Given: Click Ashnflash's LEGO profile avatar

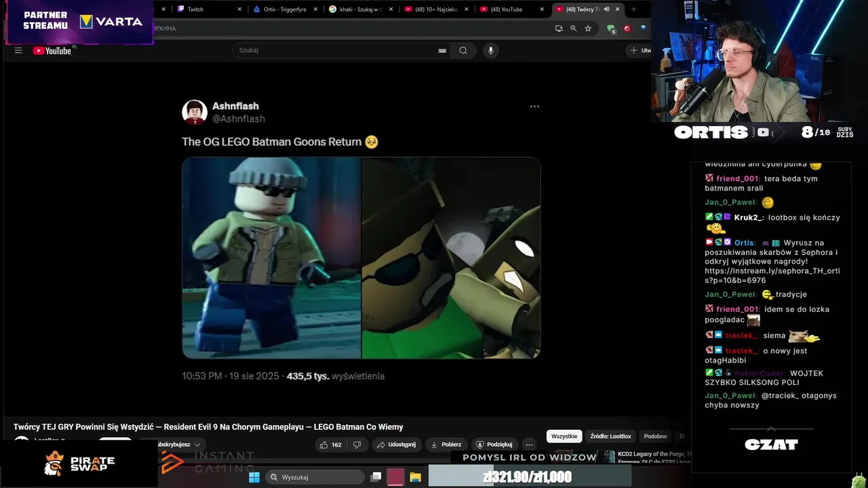Looking at the screenshot, I should (x=195, y=112).
